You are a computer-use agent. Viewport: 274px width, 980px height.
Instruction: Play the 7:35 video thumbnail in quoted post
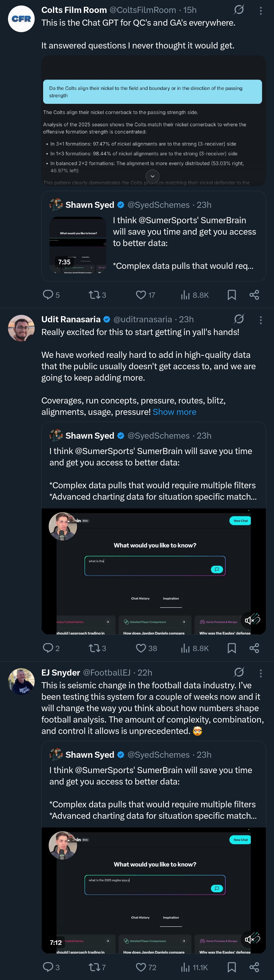pyautogui.click(x=78, y=245)
